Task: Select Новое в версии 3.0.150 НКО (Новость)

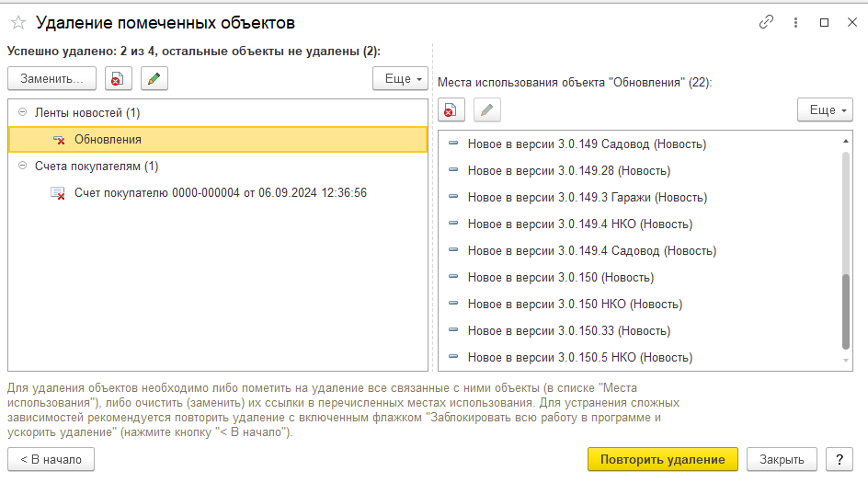Action: point(640,304)
